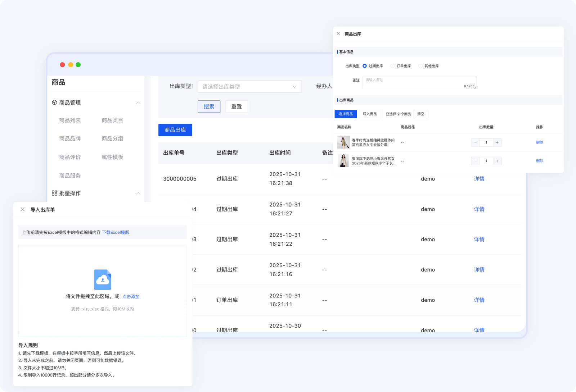This screenshot has height=392, width=576.
Task: Collapse the 批量操作 section
Action: pyautogui.click(x=138, y=193)
